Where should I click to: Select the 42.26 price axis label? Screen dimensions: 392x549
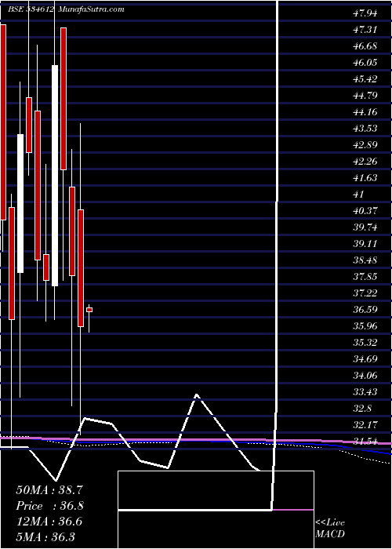[x=365, y=162]
